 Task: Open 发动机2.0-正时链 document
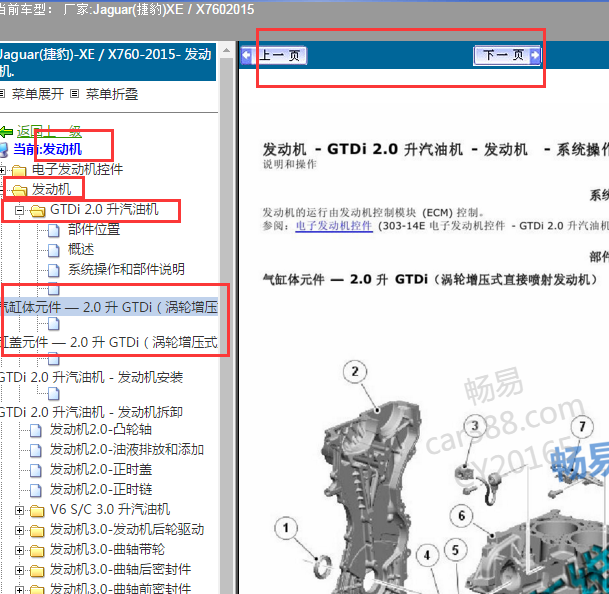click(x=101, y=489)
